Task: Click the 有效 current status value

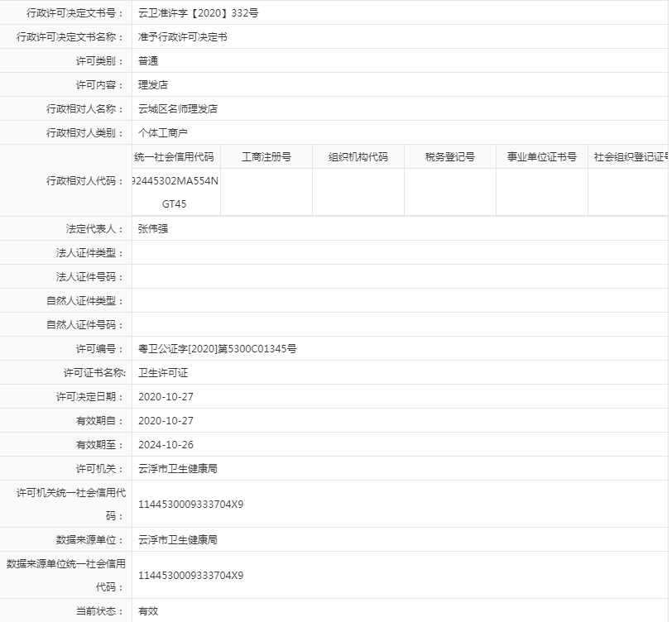Action: (x=148, y=611)
